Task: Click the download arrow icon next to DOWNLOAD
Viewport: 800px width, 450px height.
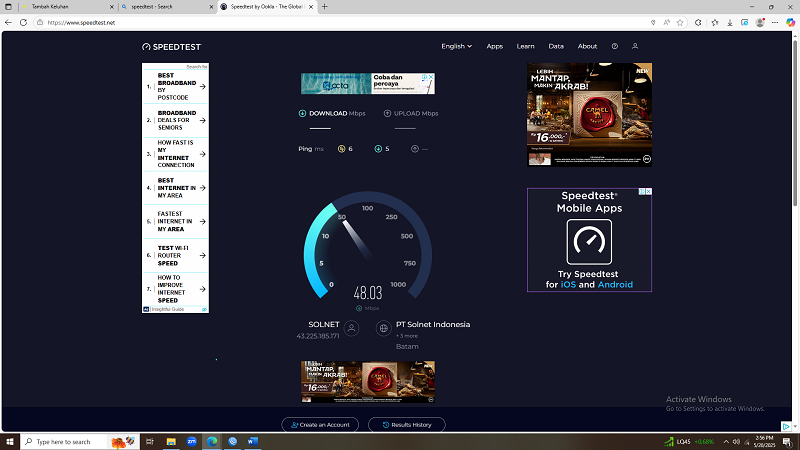Action: point(302,113)
